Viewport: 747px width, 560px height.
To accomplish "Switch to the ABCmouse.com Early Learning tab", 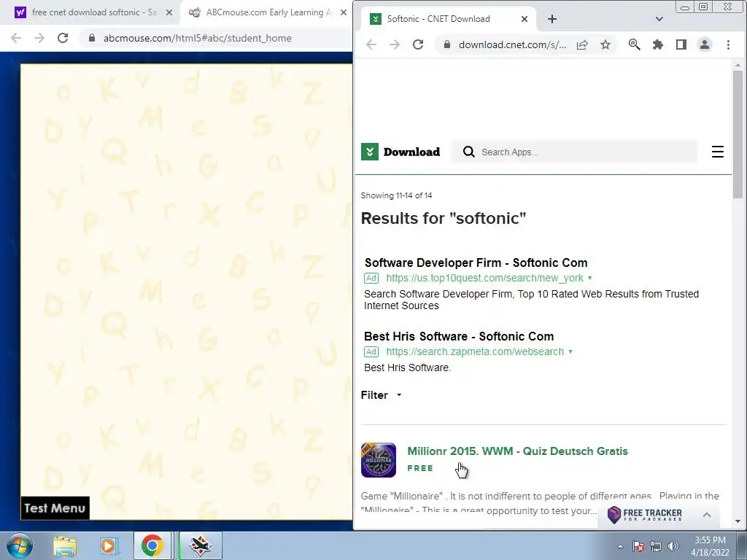I will coord(267,12).
